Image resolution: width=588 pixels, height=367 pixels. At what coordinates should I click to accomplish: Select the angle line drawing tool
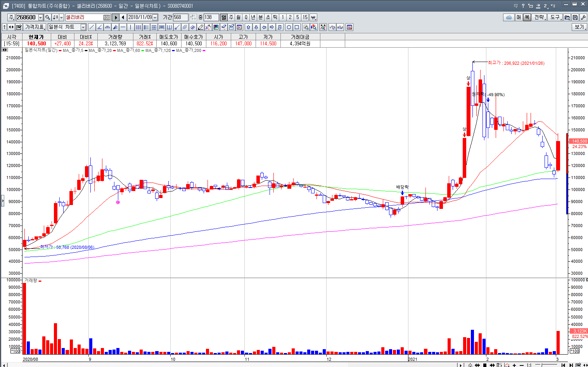(100, 27)
